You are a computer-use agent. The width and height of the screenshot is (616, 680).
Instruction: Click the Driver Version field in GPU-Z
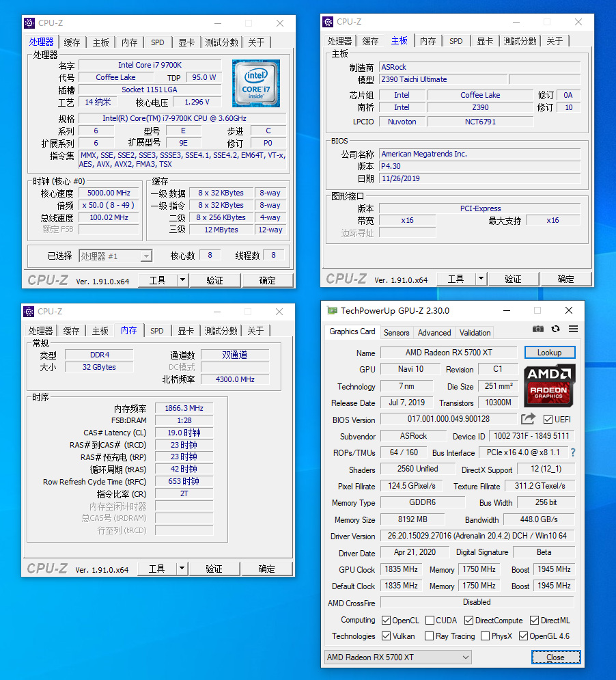[x=479, y=536]
